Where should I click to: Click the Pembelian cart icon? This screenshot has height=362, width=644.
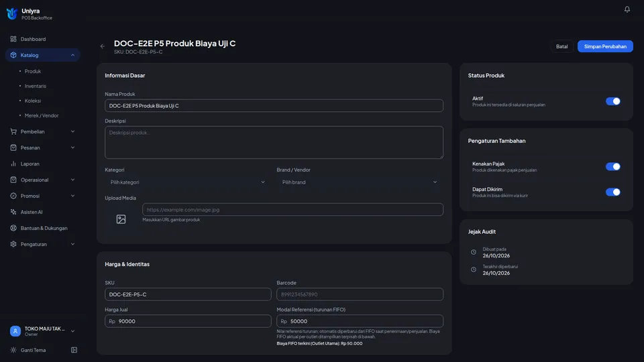[13, 131]
